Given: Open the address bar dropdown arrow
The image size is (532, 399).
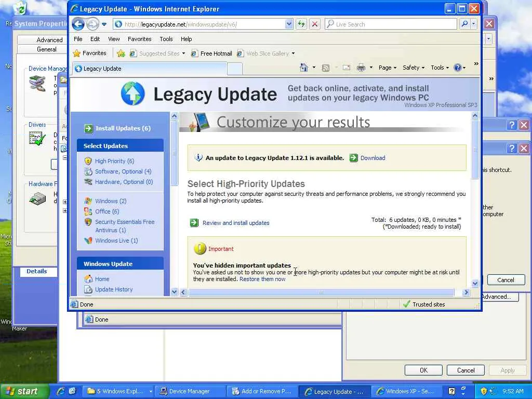Looking at the screenshot, I should 289,24.
